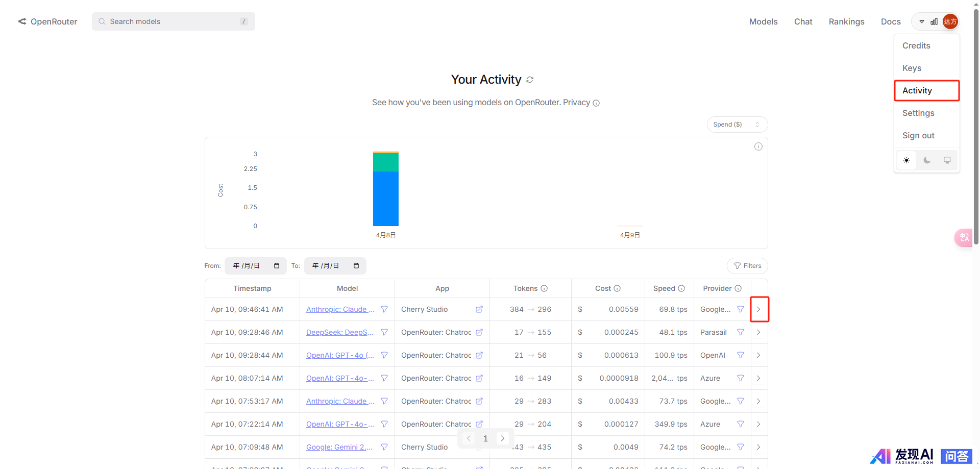This screenshot has height=469, width=980.
Task: Switch to light theme
Action: click(906, 160)
